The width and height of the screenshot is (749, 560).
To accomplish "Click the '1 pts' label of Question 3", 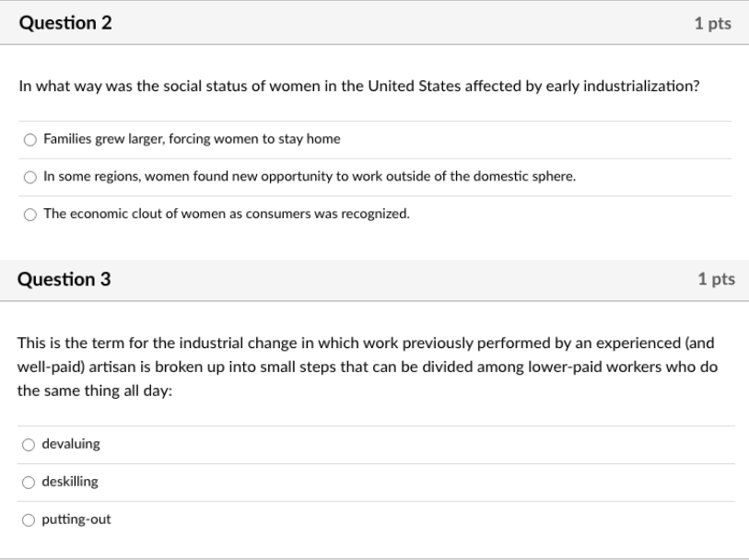I will [717, 279].
